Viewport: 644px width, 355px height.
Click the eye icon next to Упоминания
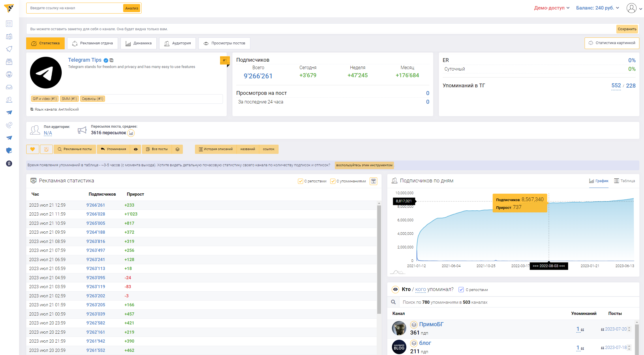tap(136, 149)
